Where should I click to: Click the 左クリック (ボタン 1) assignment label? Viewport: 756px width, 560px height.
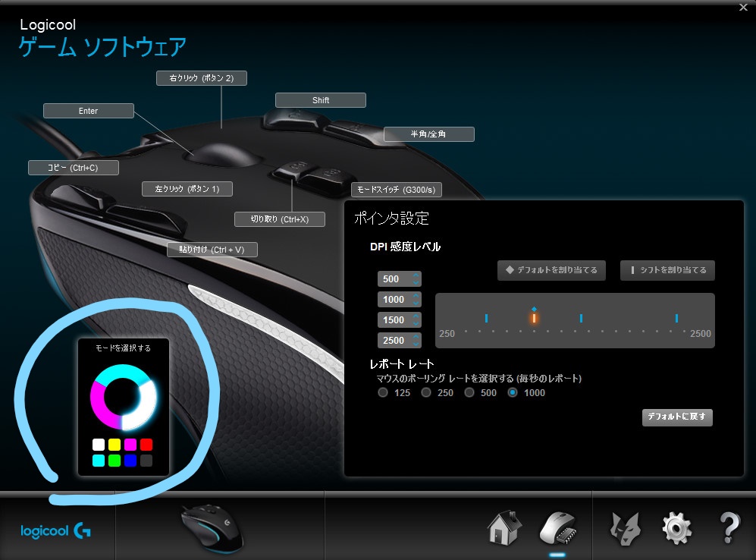tap(187, 189)
